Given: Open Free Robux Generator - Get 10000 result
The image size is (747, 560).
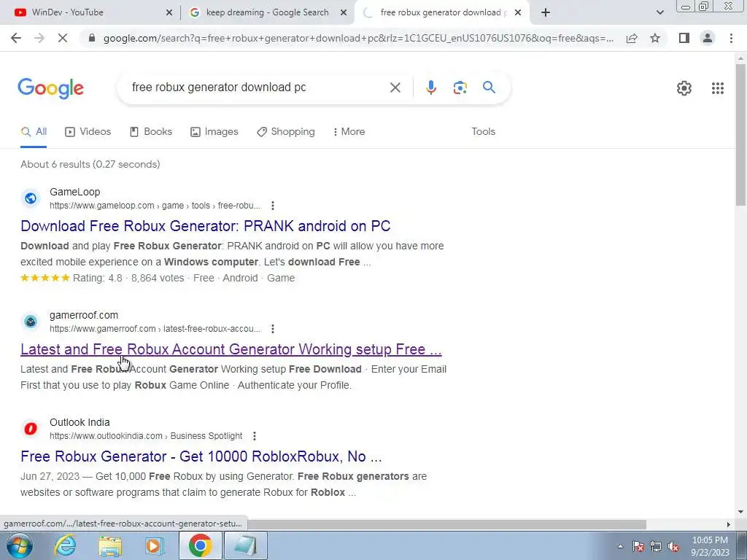Looking at the screenshot, I should (x=201, y=456).
